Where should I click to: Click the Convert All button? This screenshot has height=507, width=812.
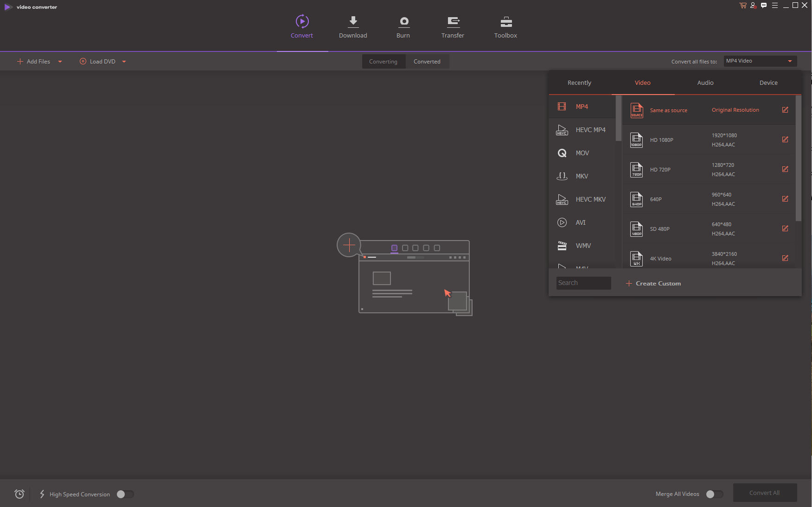click(765, 493)
